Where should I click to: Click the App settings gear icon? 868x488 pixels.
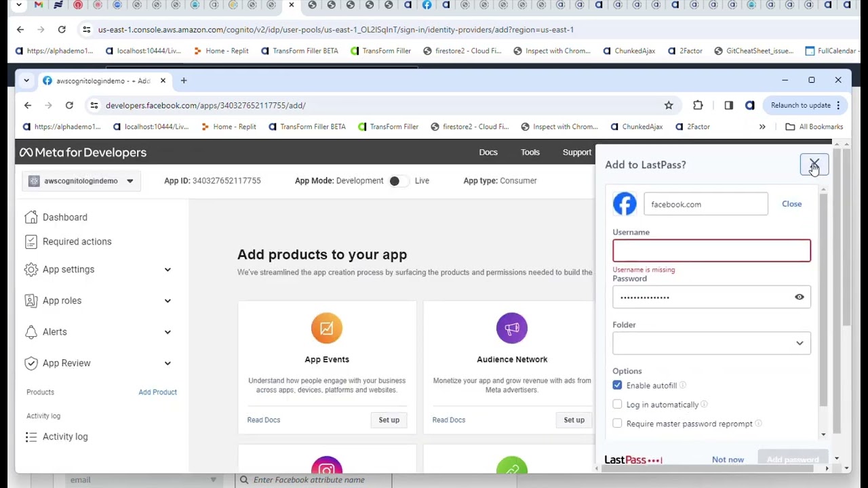tap(31, 269)
